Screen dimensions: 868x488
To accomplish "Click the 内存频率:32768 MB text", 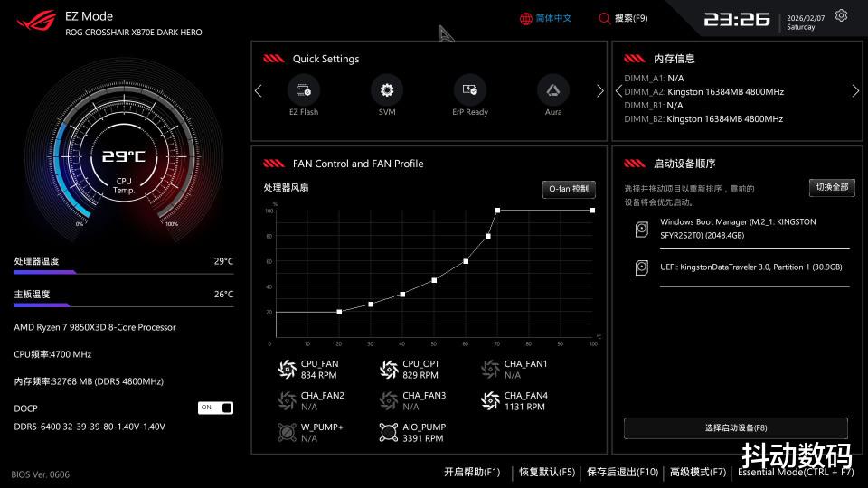I will point(89,381).
